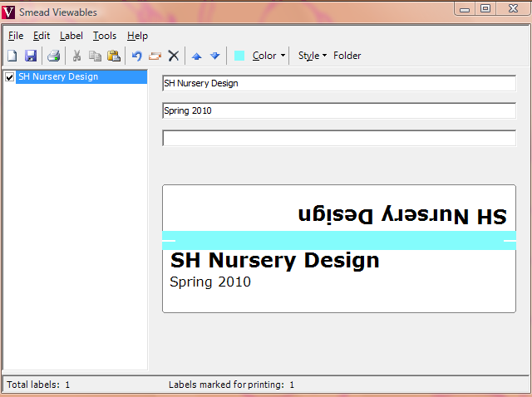
Task: Open the Color dropdown
Action: 268,56
